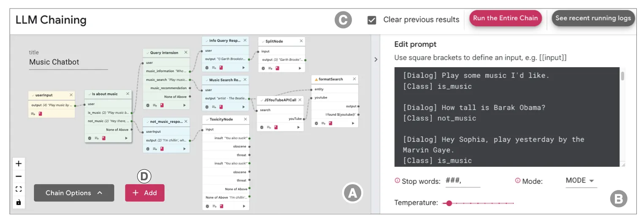
Task: Click the add-list icon on SplitNode
Action: (269, 68)
